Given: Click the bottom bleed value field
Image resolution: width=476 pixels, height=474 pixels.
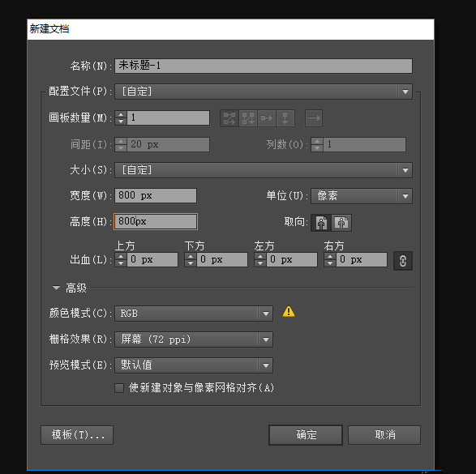Looking at the screenshot, I should [x=222, y=259].
